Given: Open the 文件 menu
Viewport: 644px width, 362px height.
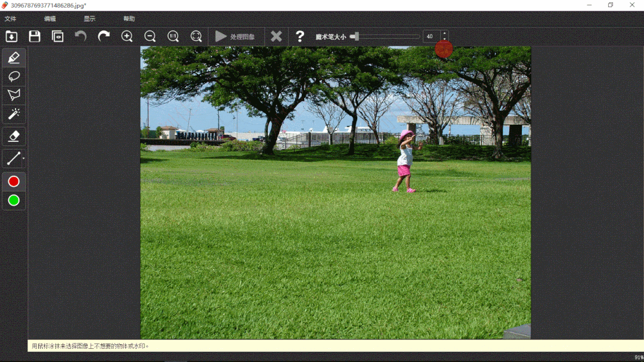Looking at the screenshot, I should (x=10, y=19).
